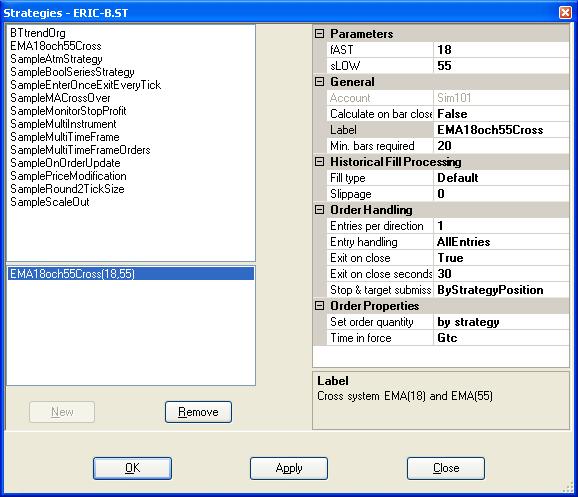Collapse Historical Fill Processing section
578x497 pixels.
coord(320,162)
